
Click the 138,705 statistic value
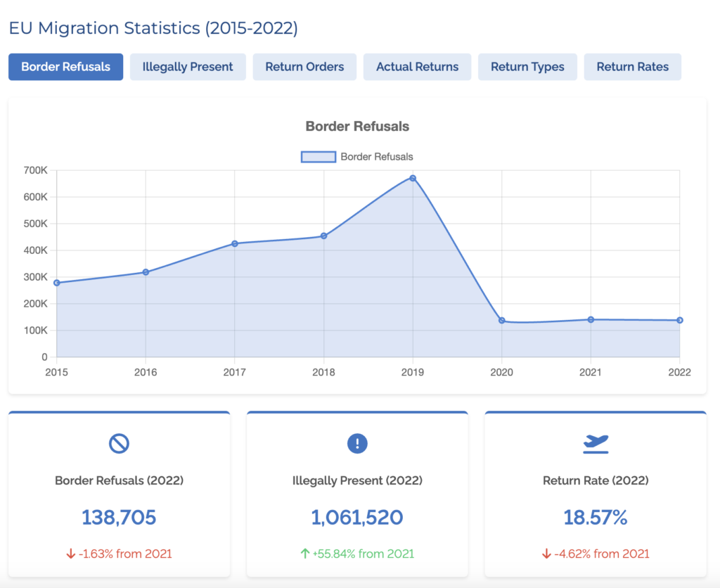[x=119, y=518]
